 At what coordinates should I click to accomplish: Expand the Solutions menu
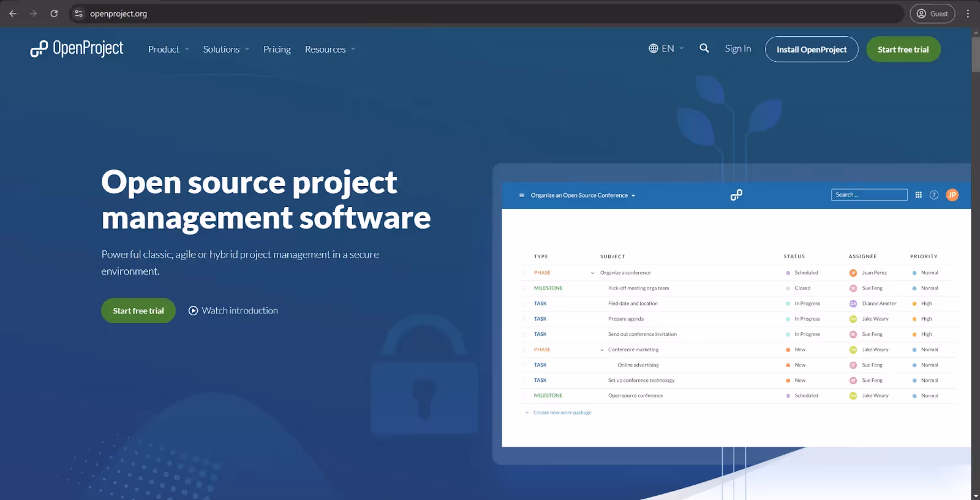(226, 49)
